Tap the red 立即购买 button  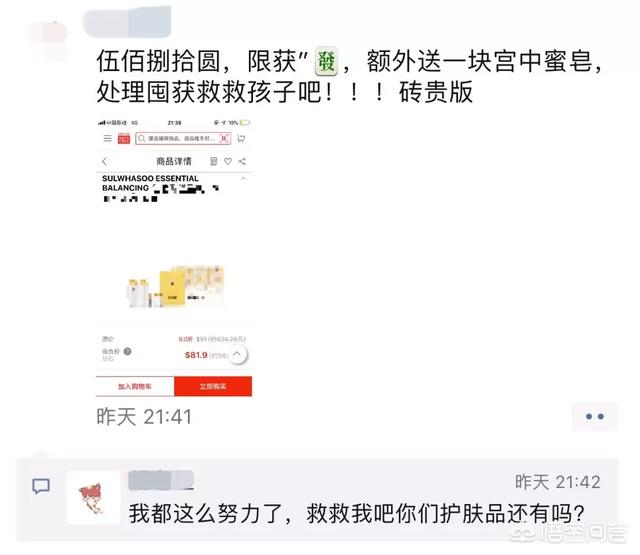pos(213,386)
